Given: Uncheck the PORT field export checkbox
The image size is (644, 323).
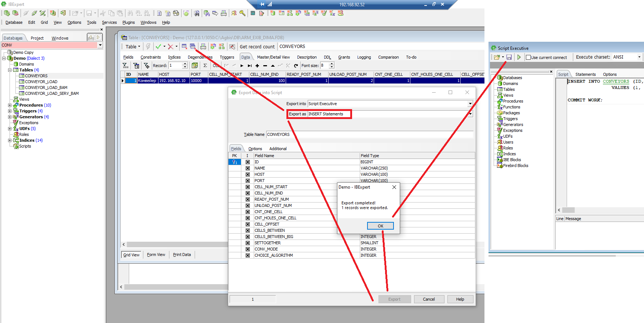Looking at the screenshot, I should coord(248,181).
